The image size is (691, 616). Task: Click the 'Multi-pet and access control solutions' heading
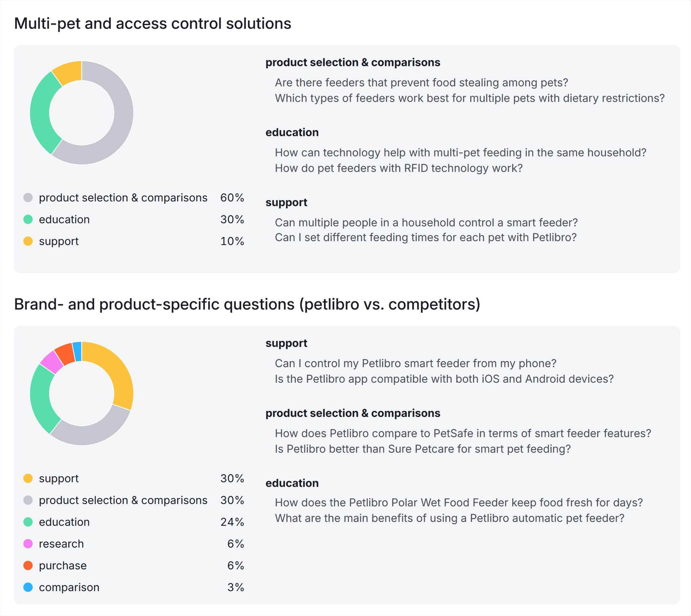[153, 24]
